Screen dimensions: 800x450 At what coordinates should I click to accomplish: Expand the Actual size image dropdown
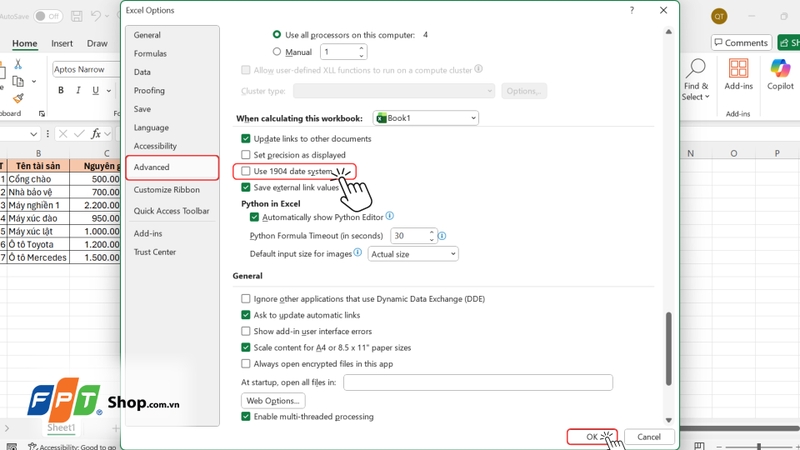tap(413, 254)
